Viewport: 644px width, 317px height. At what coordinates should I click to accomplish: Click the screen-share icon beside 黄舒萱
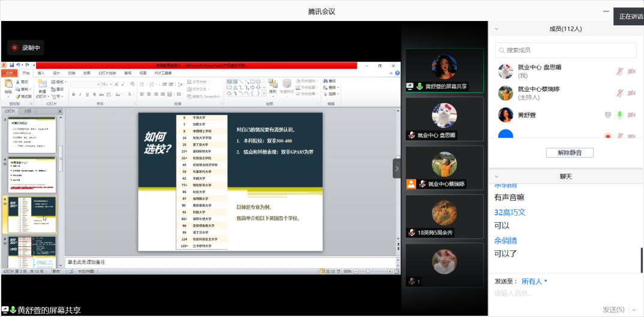coord(607,114)
